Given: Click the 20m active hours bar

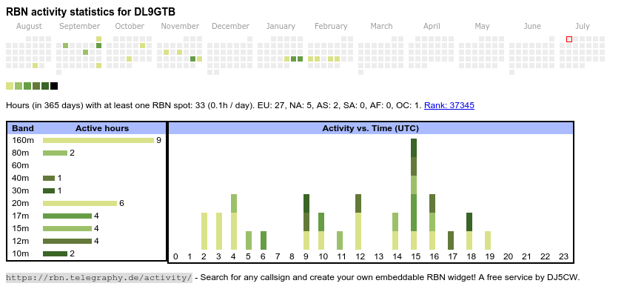Looking at the screenshot, I should [80, 203].
